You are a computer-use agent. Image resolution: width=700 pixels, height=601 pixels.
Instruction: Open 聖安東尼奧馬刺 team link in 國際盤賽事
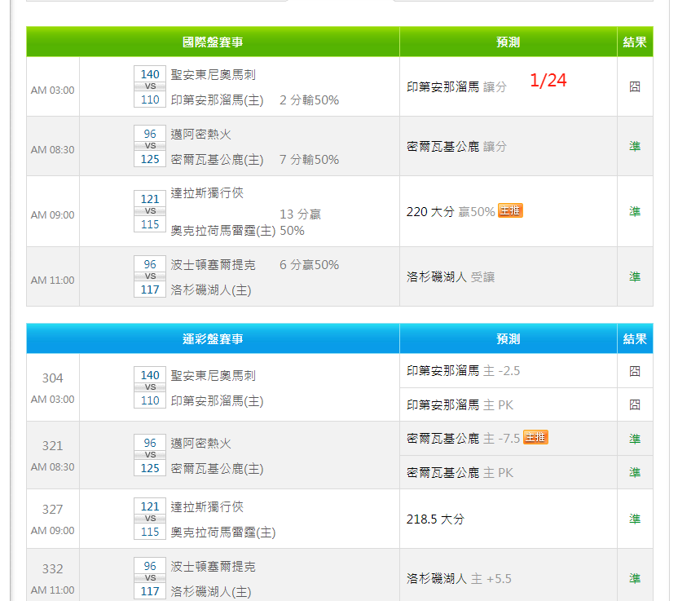[x=213, y=75]
